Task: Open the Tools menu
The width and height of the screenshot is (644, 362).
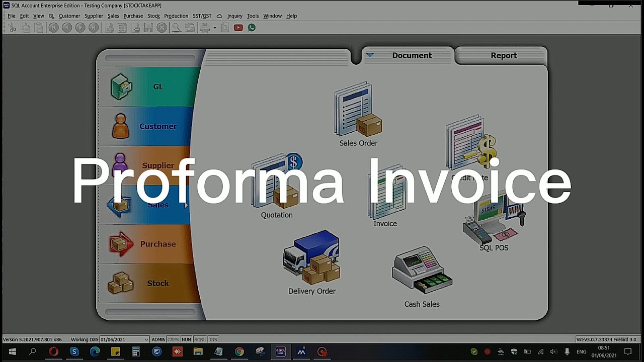Action: (253, 16)
